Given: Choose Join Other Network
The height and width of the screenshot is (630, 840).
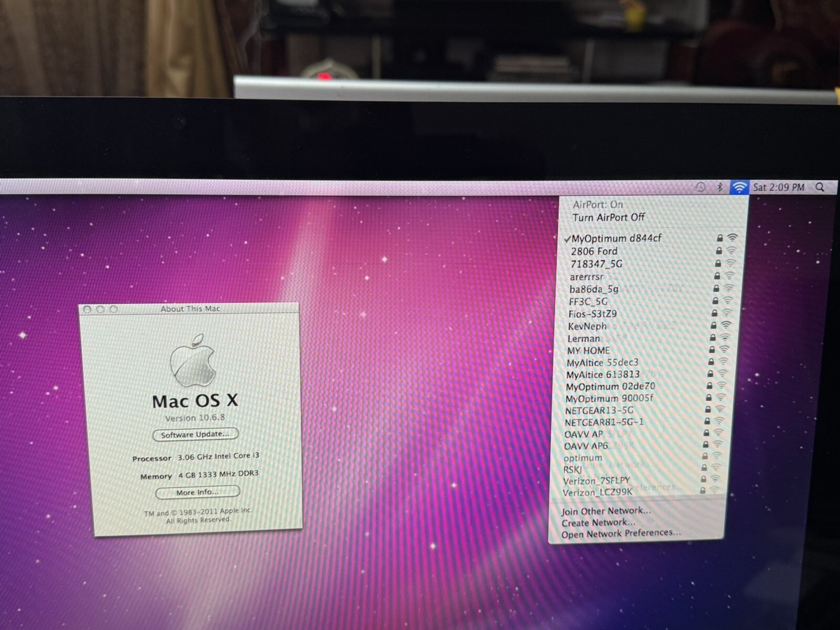Looking at the screenshot, I should pyautogui.click(x=603, y=511).
